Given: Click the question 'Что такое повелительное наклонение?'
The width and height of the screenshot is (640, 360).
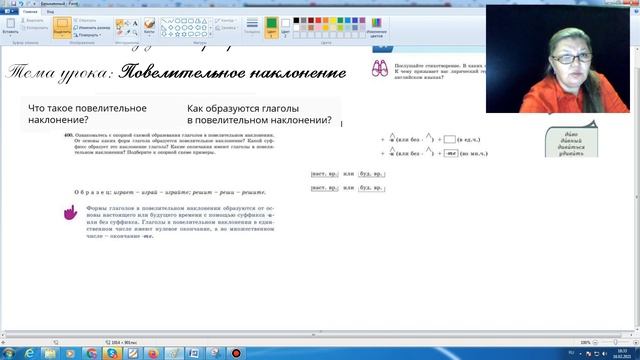Looking at the screenshot, I should [x=87, y=114].
